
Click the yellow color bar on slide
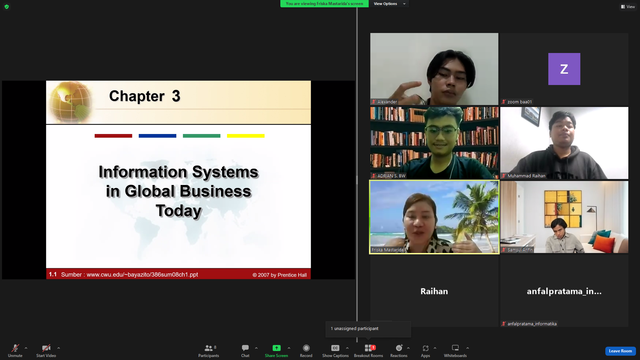(x=246, y=136)
